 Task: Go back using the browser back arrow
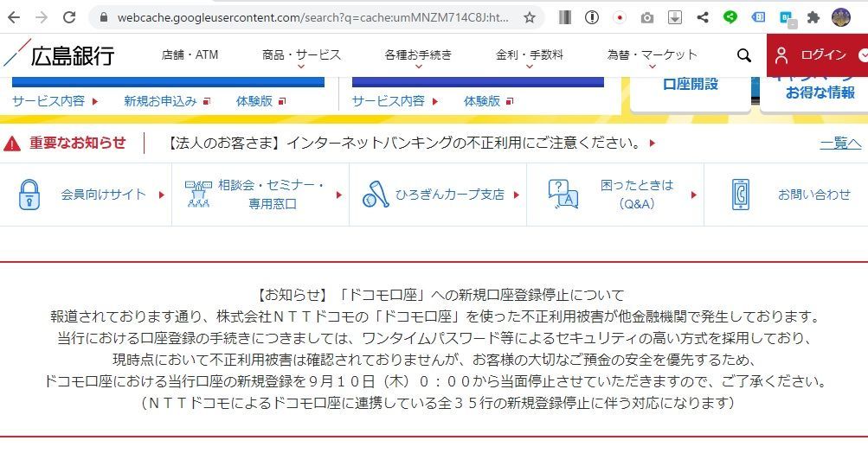pyautogui.click(x=14, y=17)
